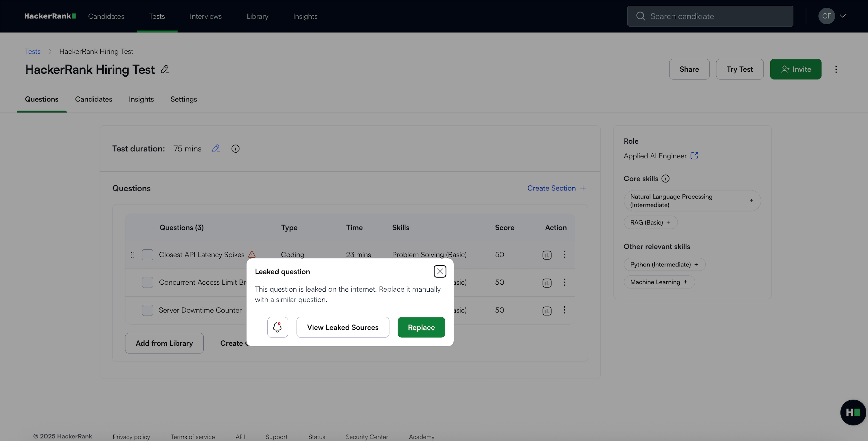This screenshot has width=868, height=441.
Task: Click View Leaked Sources button
Action: pyautogui.click(x=342, y=327)
